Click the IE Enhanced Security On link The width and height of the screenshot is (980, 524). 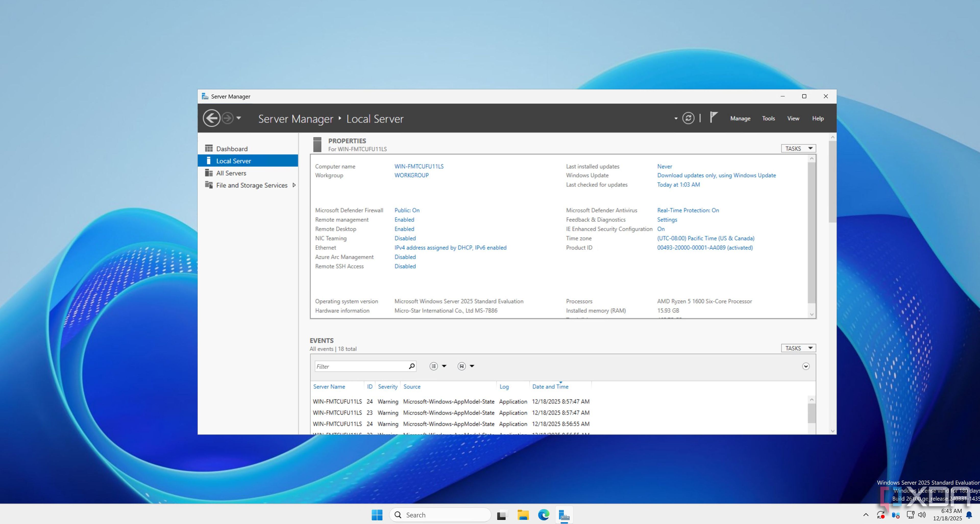661,229
